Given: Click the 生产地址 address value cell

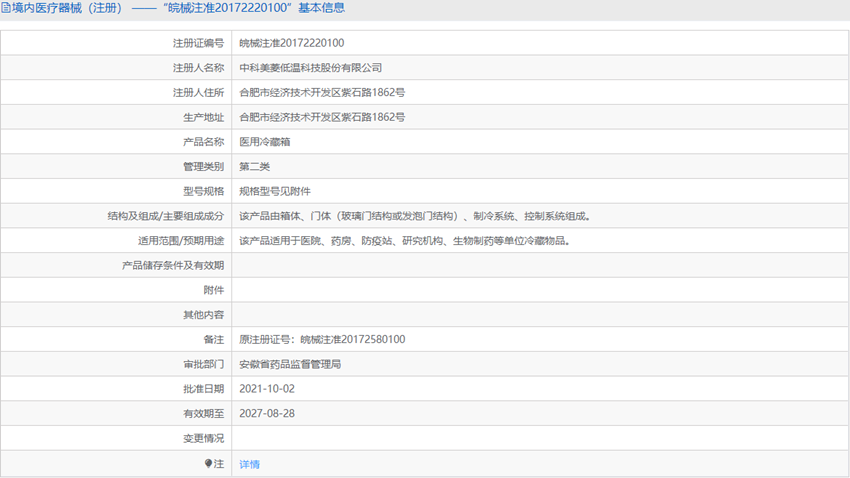Looking at the screenshot, I should click(540, 117).
